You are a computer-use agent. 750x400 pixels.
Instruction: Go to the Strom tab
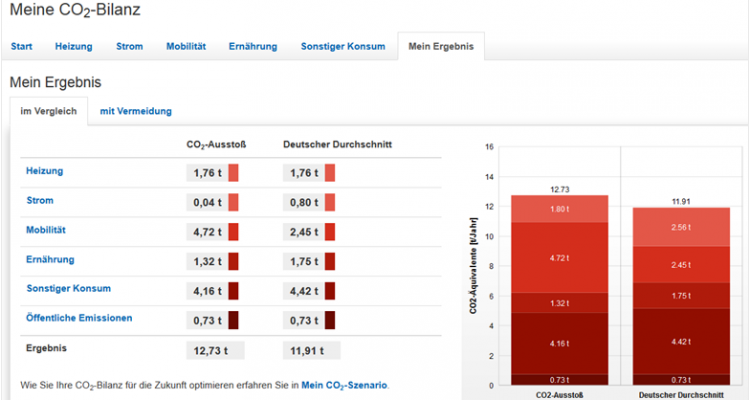coord(129,46)
